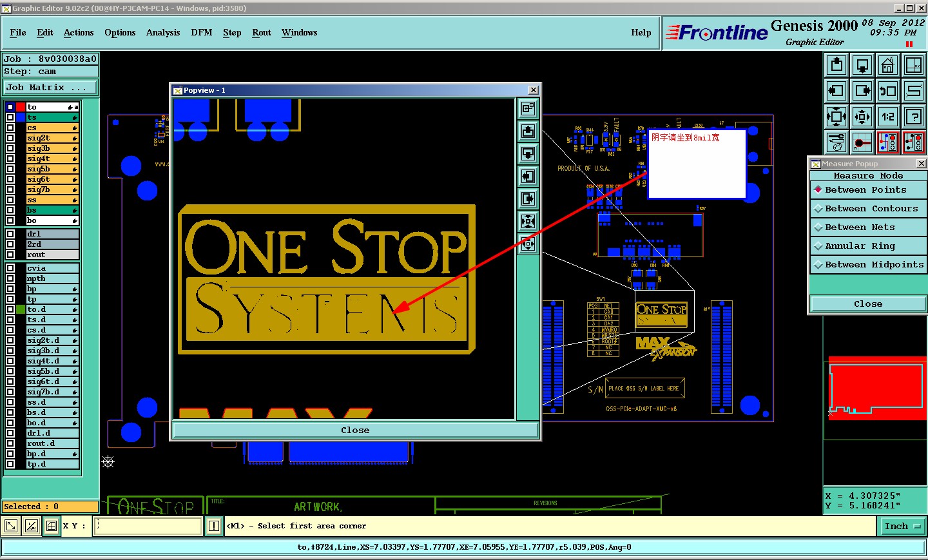Open the Edit menu
Screen dimensions: 928x560
(x=45, y=32)
